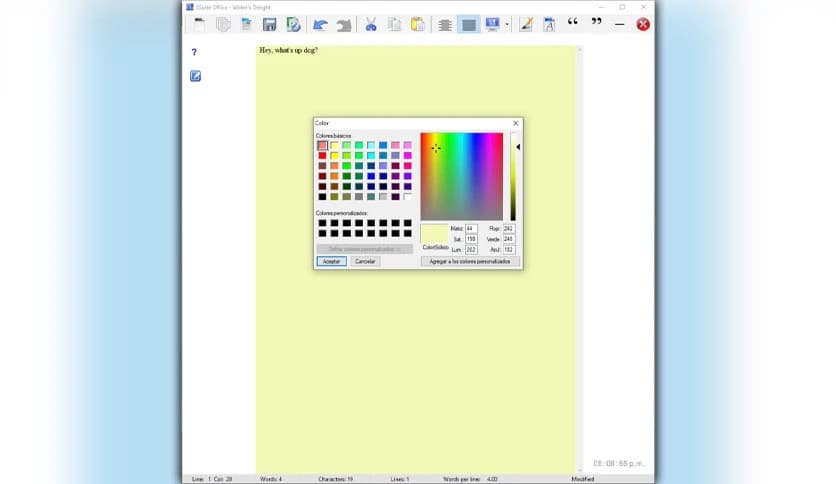Open the font settings letter A icon
Viewport: 836px width, 484px height.
click(x=549, y=24)
